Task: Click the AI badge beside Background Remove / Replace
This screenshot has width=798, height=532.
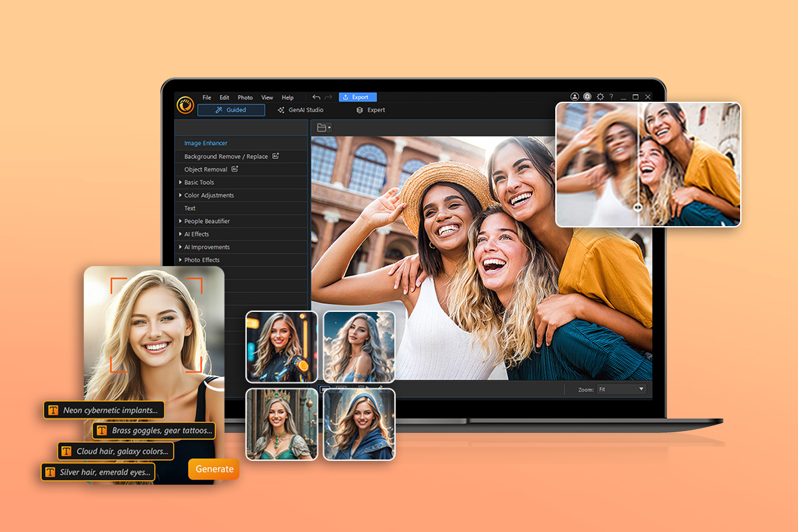Action: click(276, 156)
